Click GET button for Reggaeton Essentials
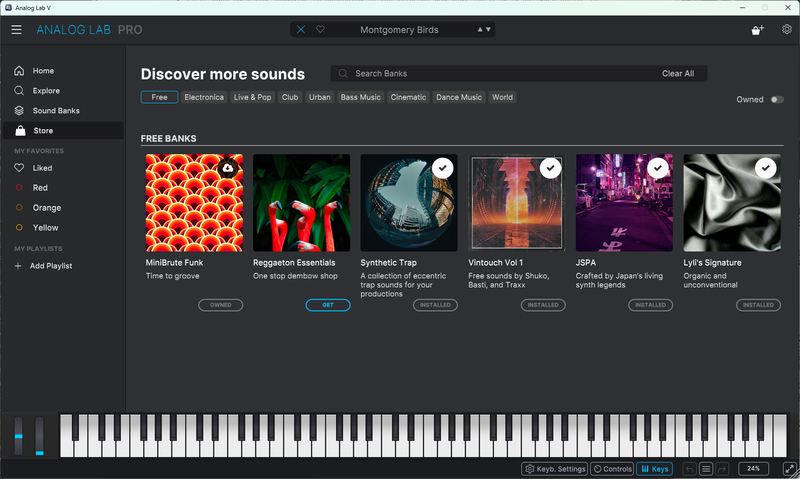 (x=328, y=305)
